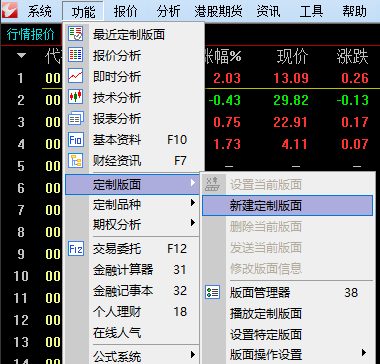Open the 帮助 menu

(x=354, y=12)
